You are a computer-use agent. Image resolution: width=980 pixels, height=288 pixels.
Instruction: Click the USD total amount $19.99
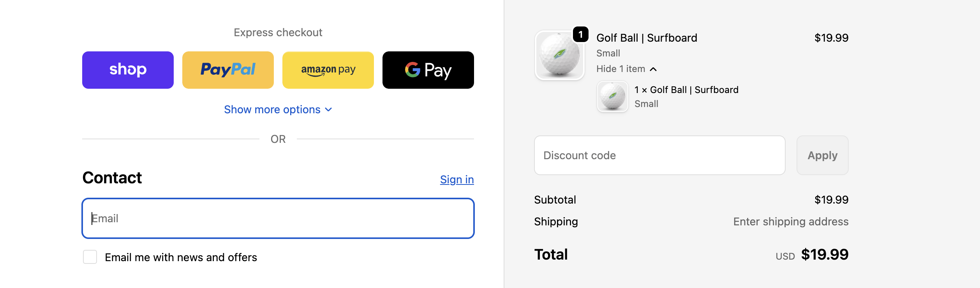click(x=824, y=255)
